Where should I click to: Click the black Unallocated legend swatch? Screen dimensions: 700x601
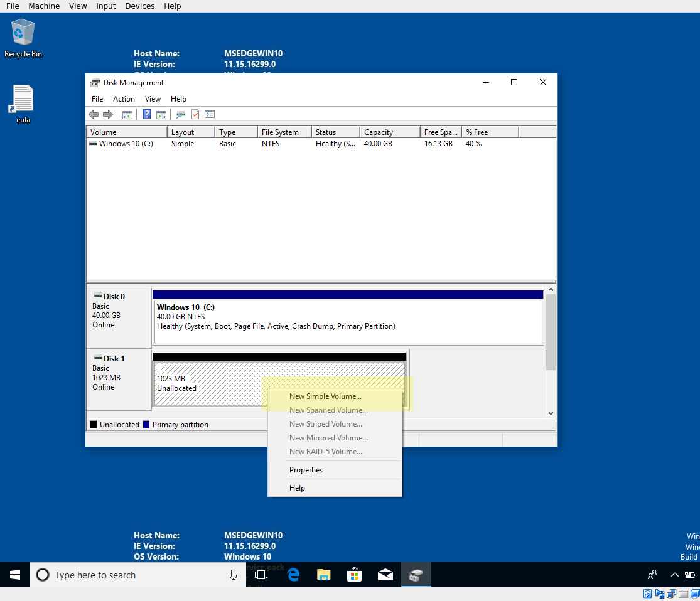(x=94, y=424)
